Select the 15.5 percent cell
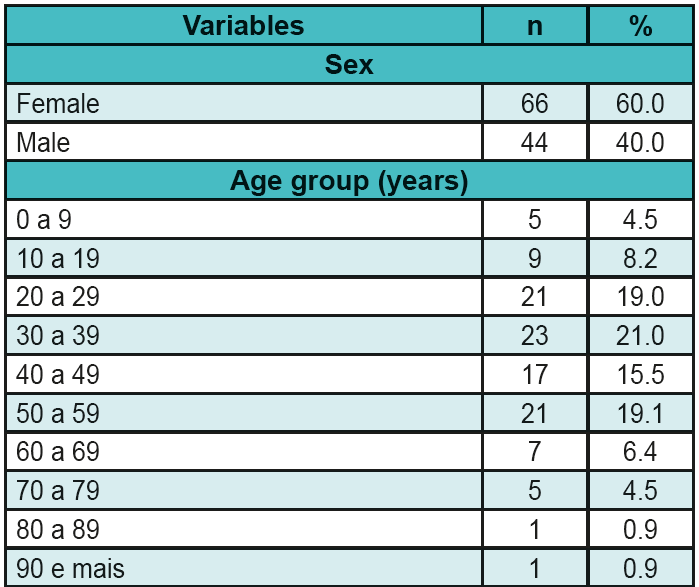Image resolution: width=699 pixels, height=587 pixels. click(x=640, y=376)
